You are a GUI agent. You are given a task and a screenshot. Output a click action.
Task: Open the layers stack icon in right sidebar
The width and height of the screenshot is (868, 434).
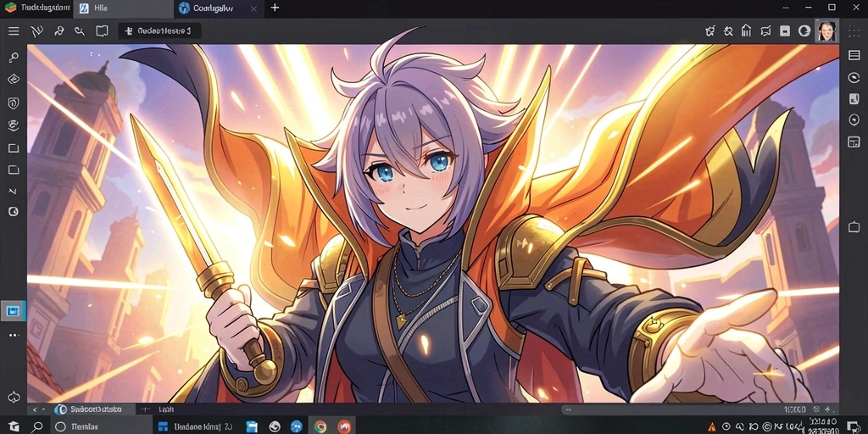[854, 55]
